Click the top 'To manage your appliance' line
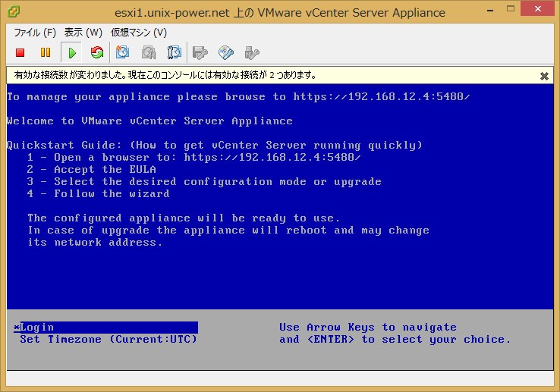Image resolution: width=560 pixels, height=392 pixels. coord(238,97)
